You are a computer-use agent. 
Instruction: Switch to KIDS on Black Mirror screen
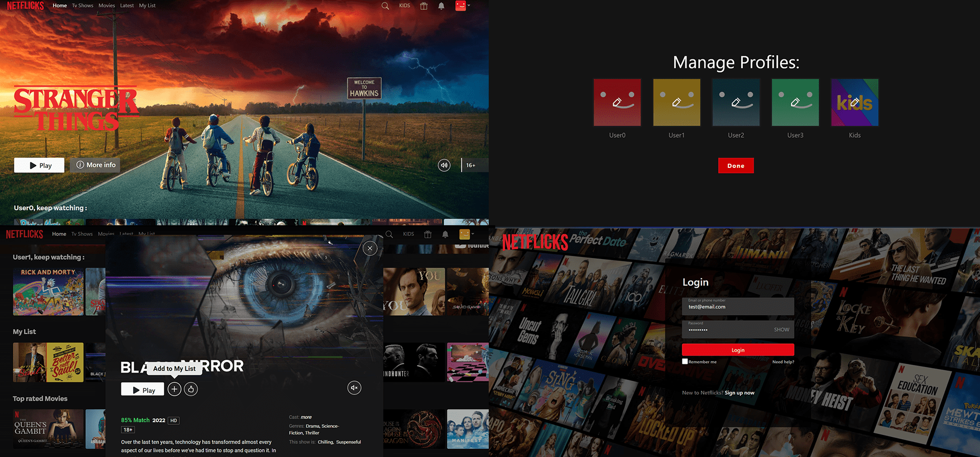click(408, 234)
